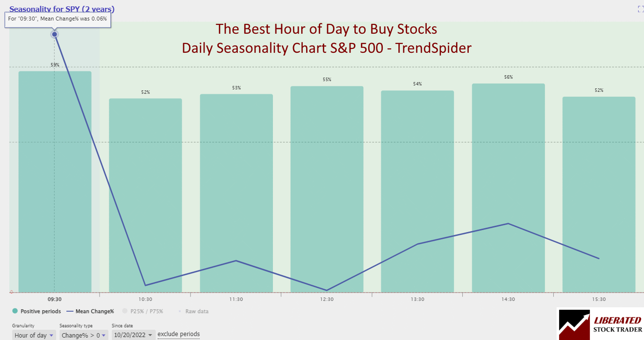
Task: Click the teal Positive periods legend dot
Action: (x=15, y=311)
